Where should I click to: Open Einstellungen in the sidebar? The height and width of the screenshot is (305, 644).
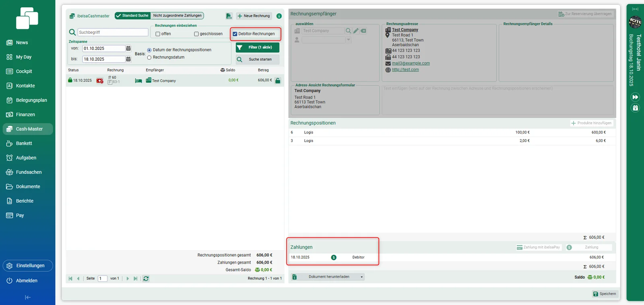click(28, 266)
